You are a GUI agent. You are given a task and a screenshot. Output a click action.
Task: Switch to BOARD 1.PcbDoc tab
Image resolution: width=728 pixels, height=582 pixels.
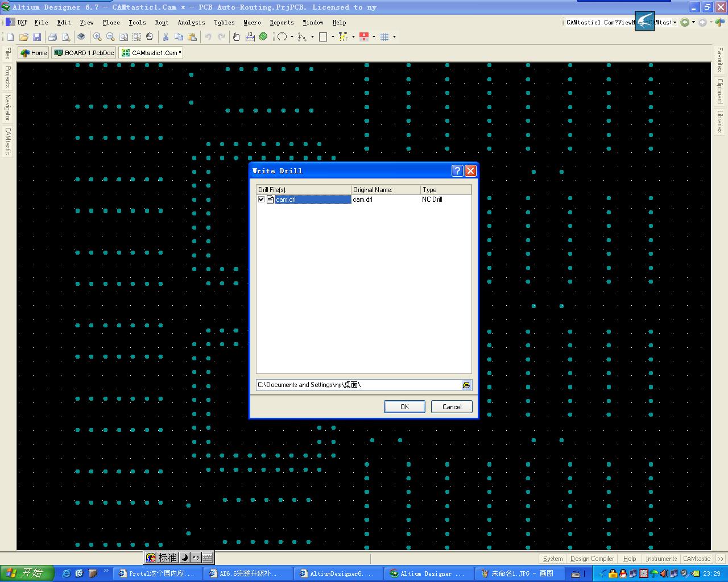84,53
